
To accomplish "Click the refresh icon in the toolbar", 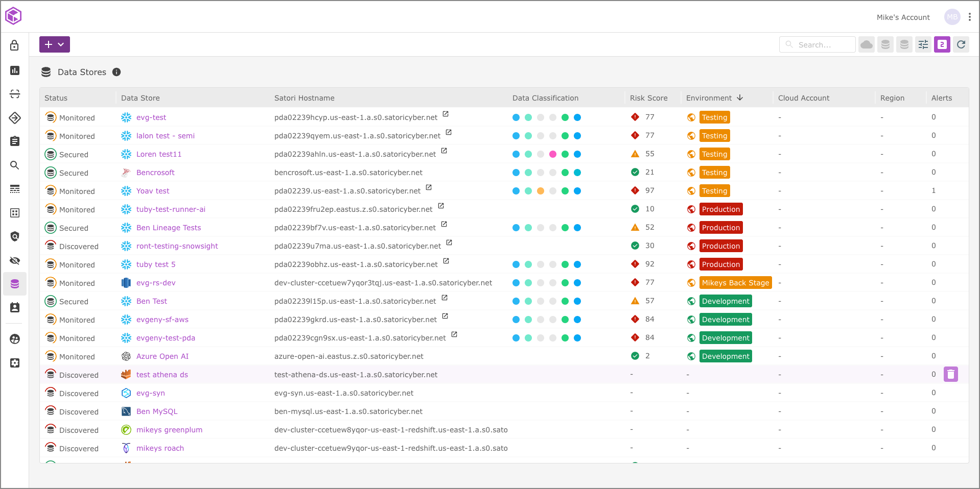I will [x=961, y=45].
